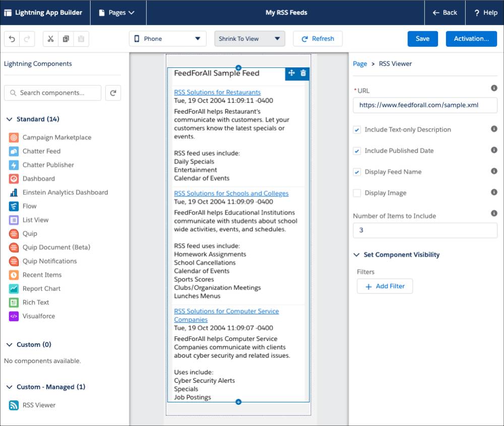Show info for Number of Items
The height and width of the screenshot is (426, 504).
(494, 213)
